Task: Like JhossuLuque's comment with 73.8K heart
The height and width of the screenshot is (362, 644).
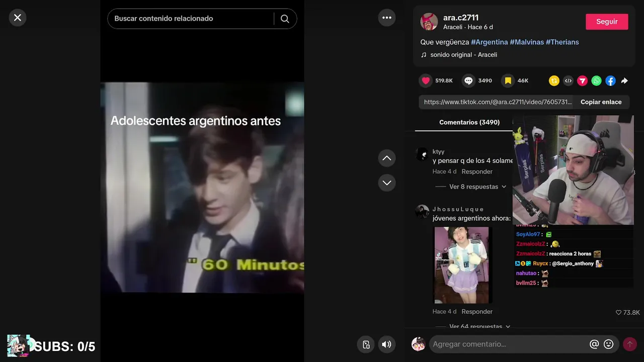Action: point(628,313)
